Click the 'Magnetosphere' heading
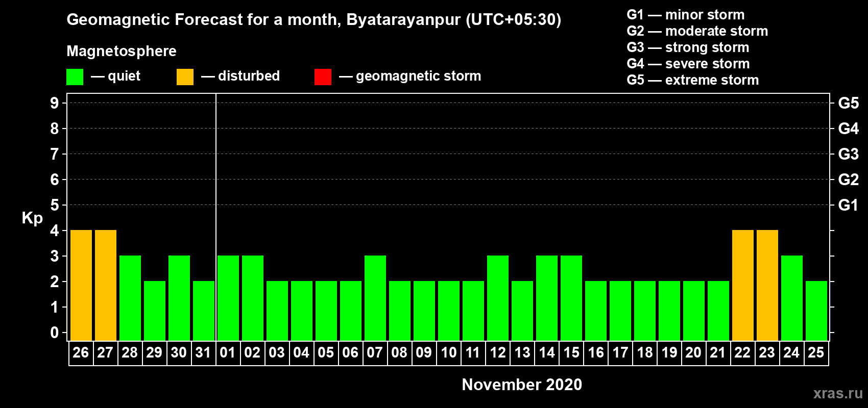The width and height of the screenshot is (868, 408). click(122, 52)
